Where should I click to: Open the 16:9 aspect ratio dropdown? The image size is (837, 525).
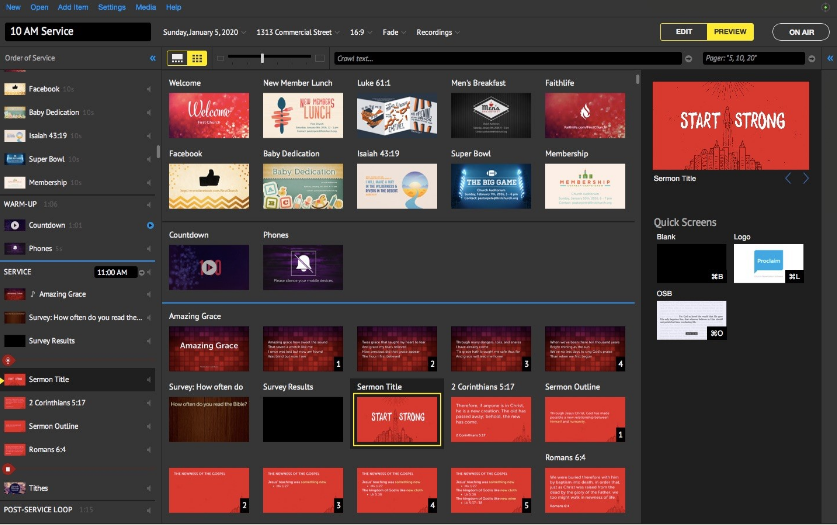(361, 33)
